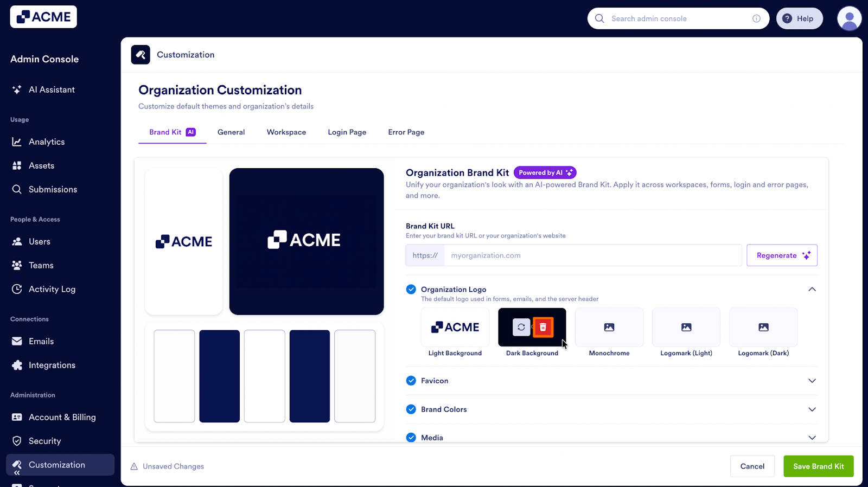Click the Teams group icon
Image resolution: width=868 pixels, height=487 pixels.
click(17, 265)
